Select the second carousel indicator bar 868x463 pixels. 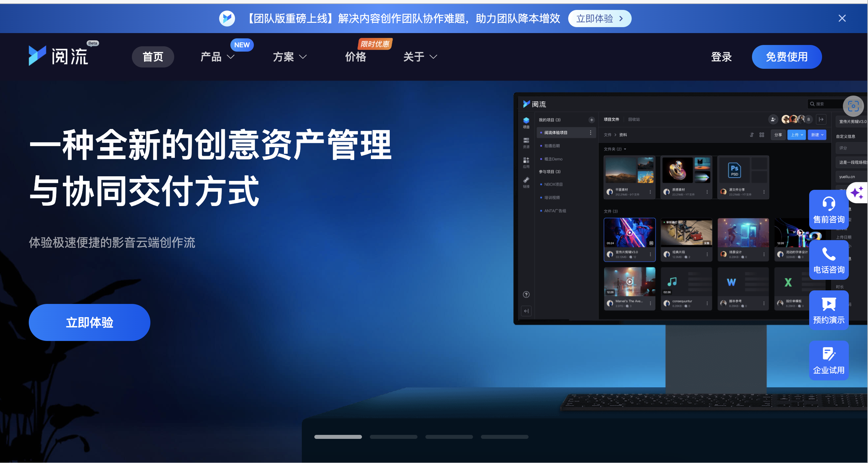pyautogui.click(x=393, y=437)
